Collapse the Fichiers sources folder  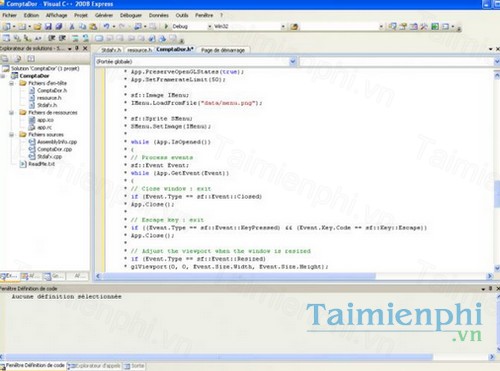11,135
